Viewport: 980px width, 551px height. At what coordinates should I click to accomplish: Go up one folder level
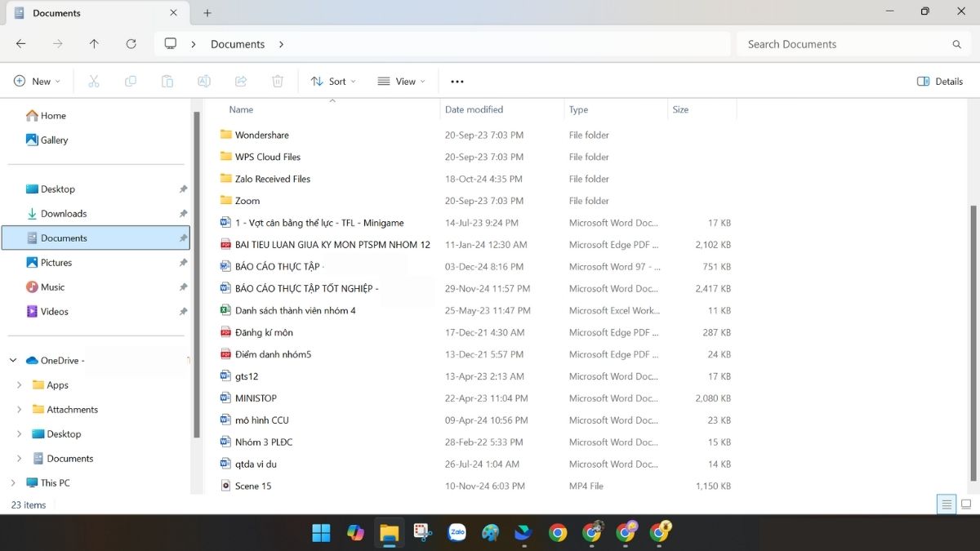click(x=94, y=44)
